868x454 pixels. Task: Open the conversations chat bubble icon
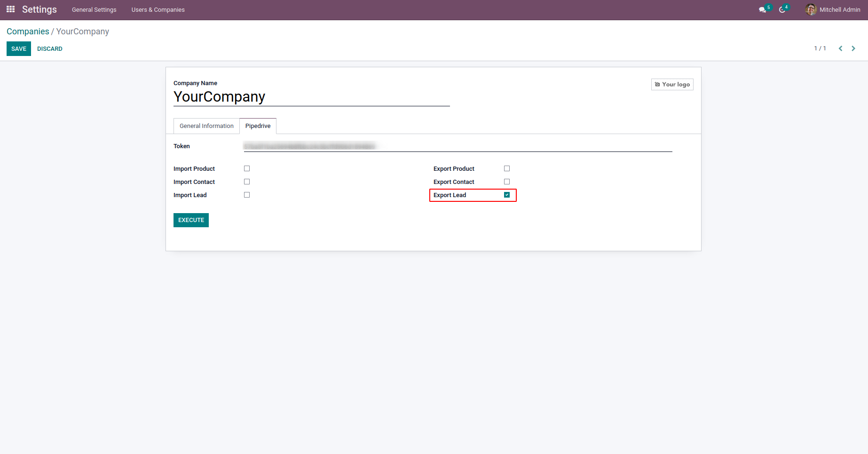point(762,10)
